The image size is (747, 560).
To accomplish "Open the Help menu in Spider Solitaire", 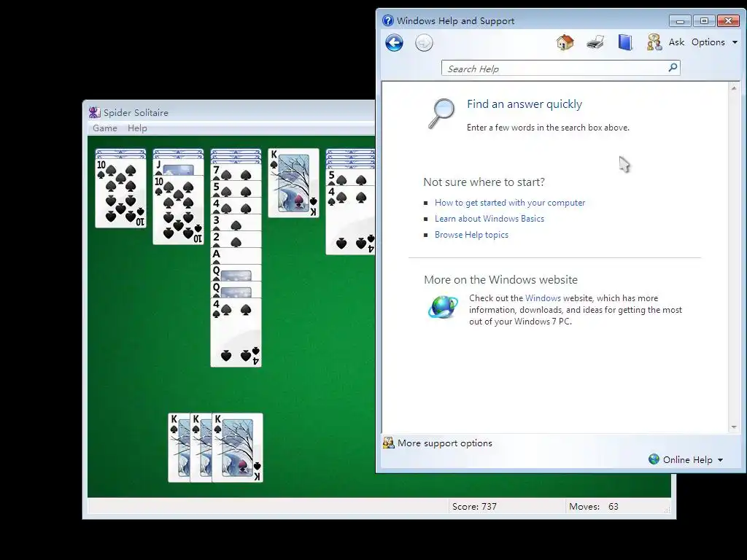I will [x=137, y=128].
